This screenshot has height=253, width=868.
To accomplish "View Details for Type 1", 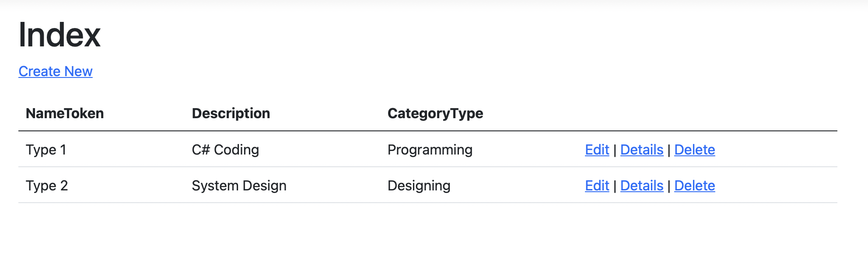I will (x=642, y=150).
